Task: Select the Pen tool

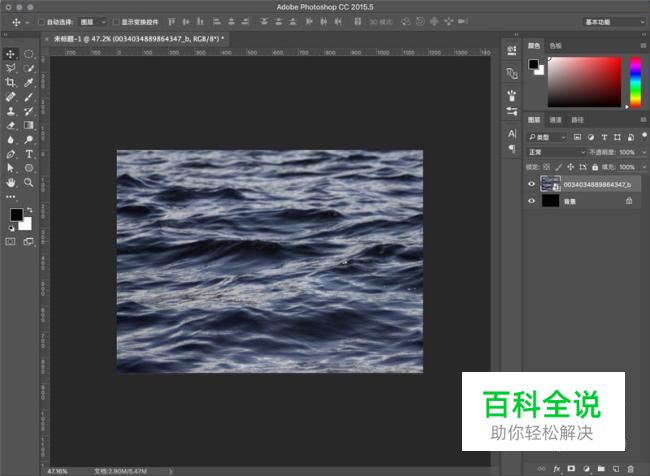Action: pyautogui.click(x=11, y=155)
